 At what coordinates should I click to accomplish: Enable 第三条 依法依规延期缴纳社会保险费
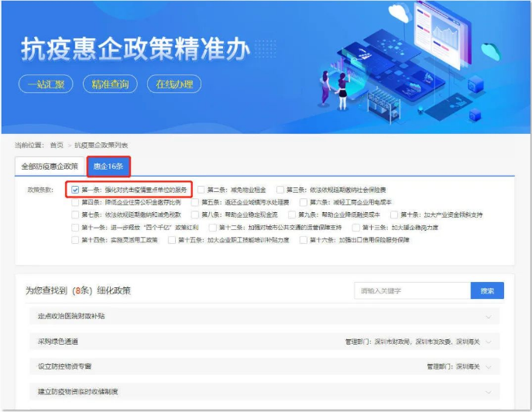[x=280, y=189]
